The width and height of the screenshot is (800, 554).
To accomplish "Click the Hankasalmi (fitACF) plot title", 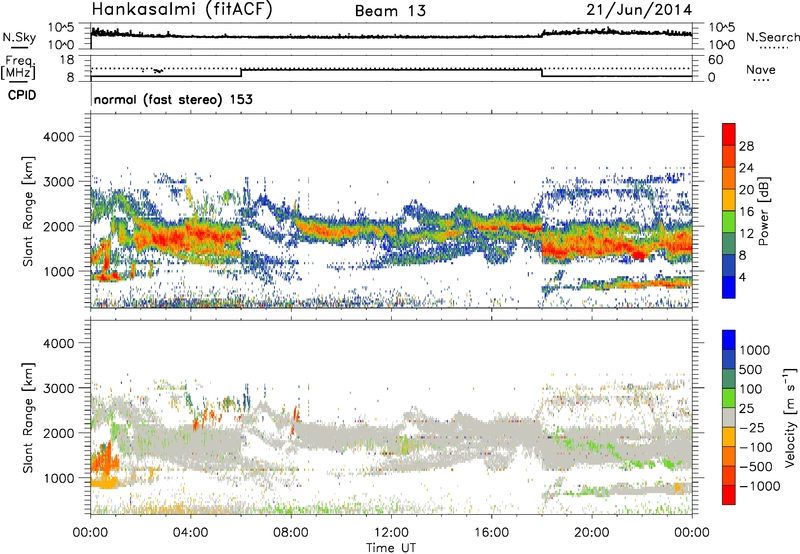I will (x=182, y=10).
